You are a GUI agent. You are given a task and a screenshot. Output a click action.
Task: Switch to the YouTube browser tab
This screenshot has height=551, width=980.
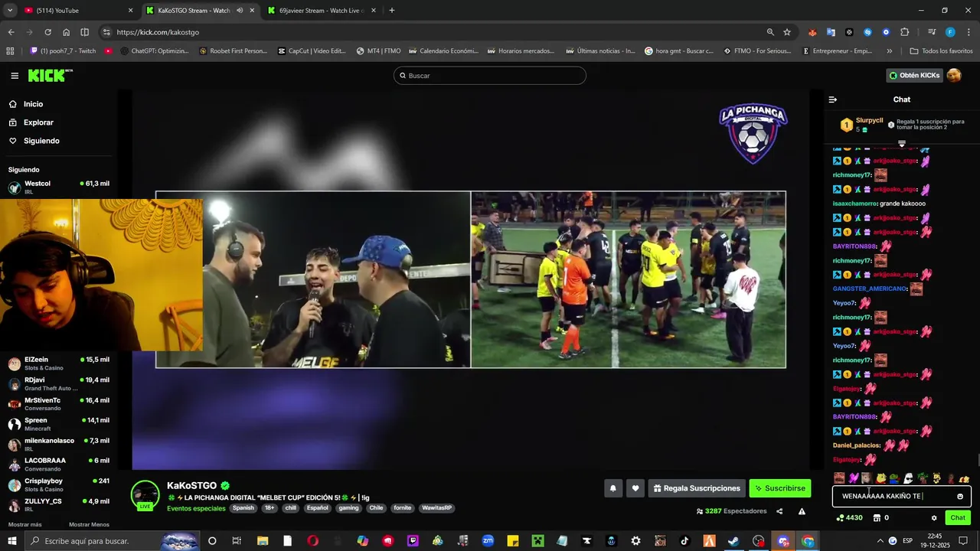pos(77,11)
